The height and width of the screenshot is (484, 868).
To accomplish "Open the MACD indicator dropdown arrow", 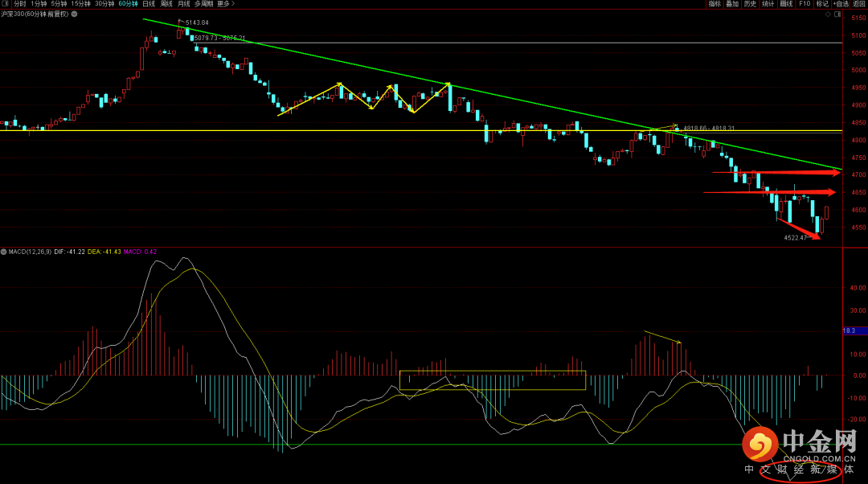I will (3, 252).
